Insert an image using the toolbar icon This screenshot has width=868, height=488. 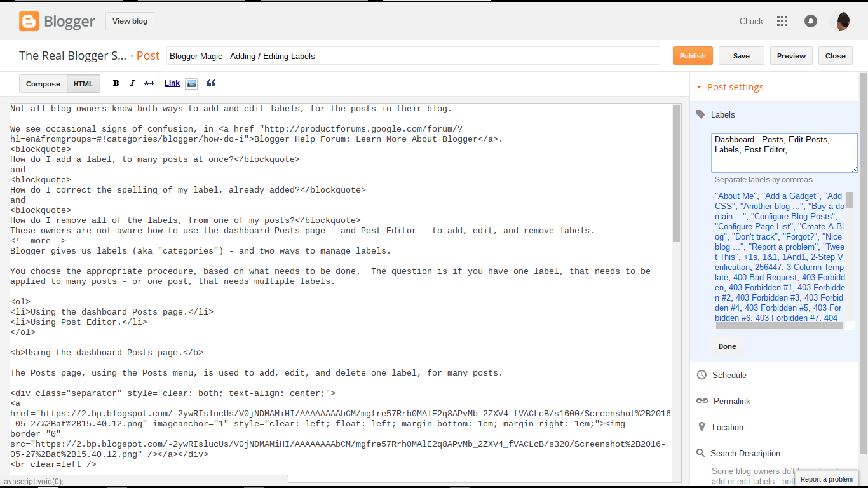[191, 83]
